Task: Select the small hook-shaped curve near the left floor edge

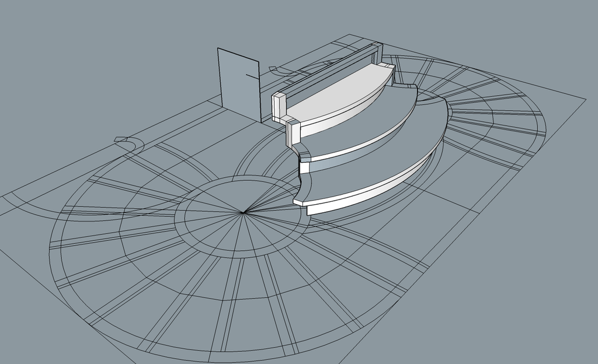Action: click(x=130, y=144)
